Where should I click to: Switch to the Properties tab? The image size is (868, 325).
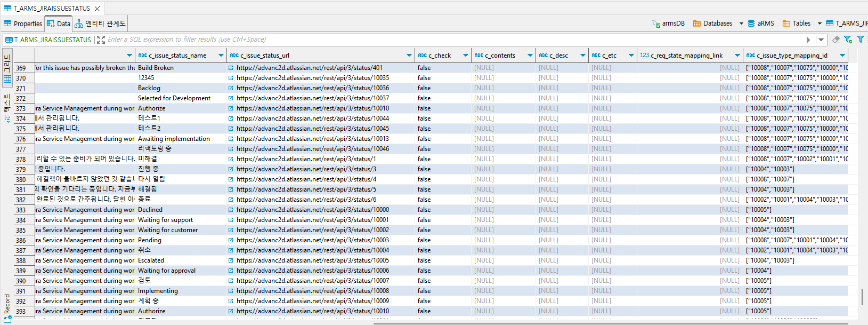[23, 23]
